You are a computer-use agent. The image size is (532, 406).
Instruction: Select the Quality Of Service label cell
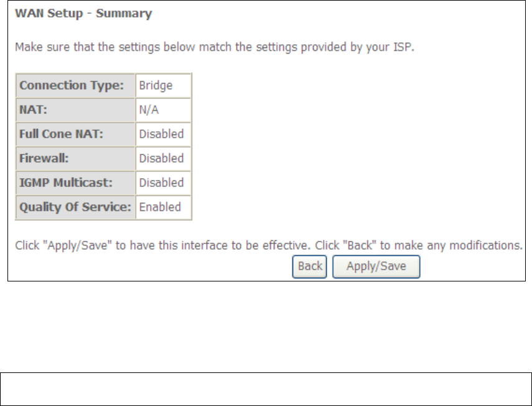tap(75, 207)
